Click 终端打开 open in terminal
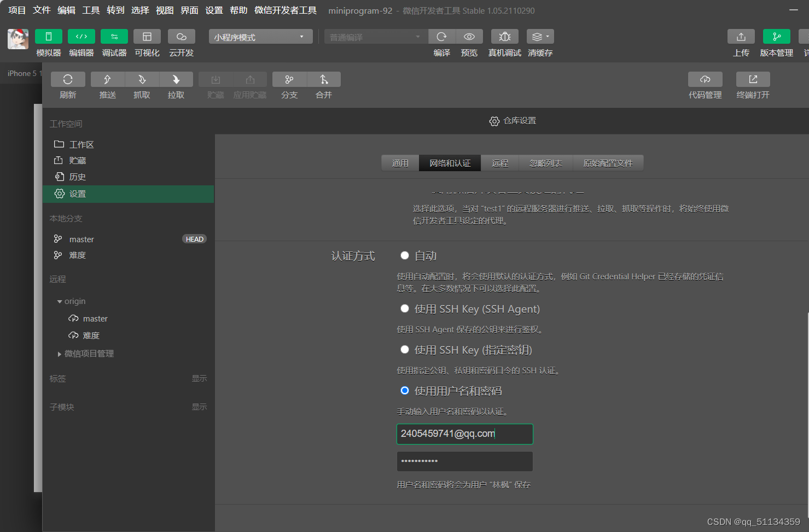This screenshot has width=809, height=532. click(753, 79)
